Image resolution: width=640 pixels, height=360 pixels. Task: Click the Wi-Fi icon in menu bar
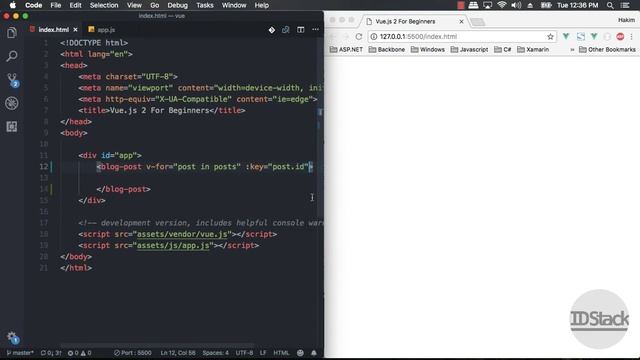[x=502, y=5]
